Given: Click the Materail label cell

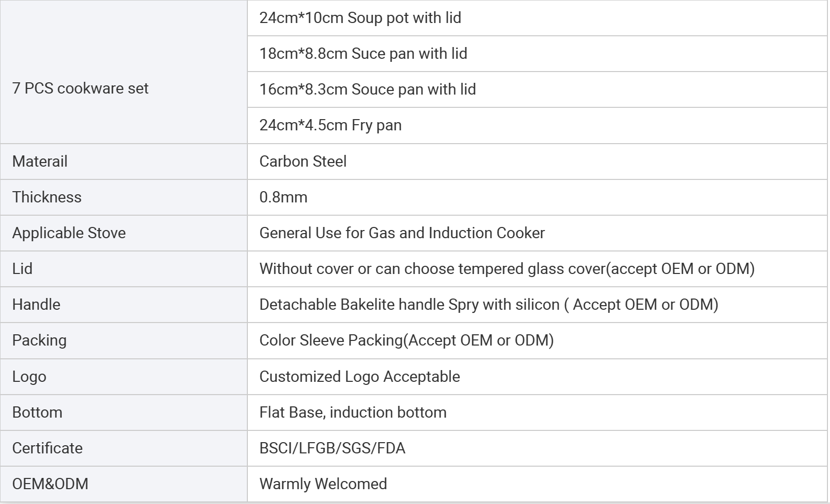Looking at the screenshot, I should point(124,162).
